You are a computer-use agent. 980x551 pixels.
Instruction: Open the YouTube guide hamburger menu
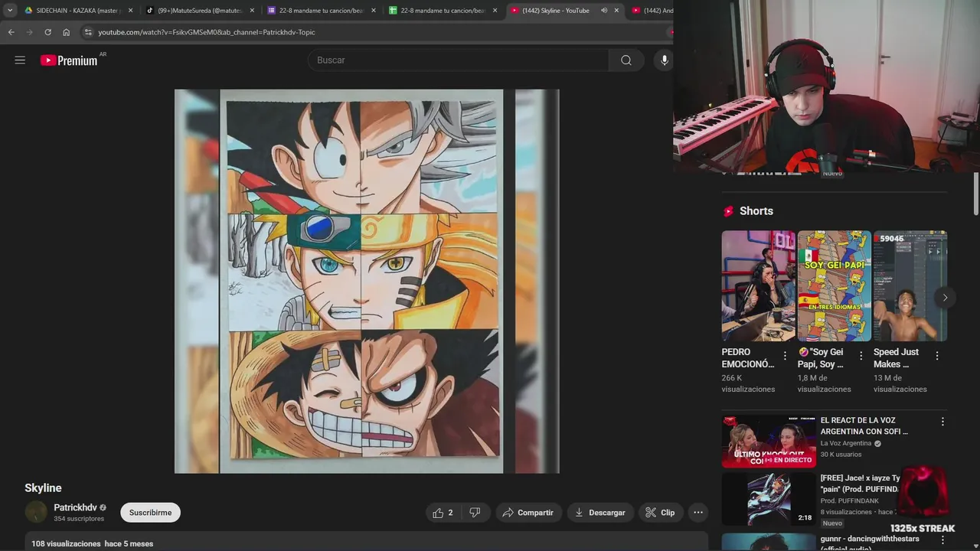(x=20, y=60)
